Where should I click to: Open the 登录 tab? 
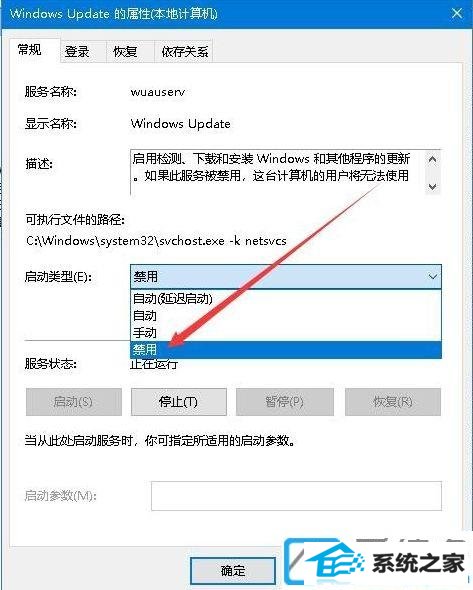77,52
